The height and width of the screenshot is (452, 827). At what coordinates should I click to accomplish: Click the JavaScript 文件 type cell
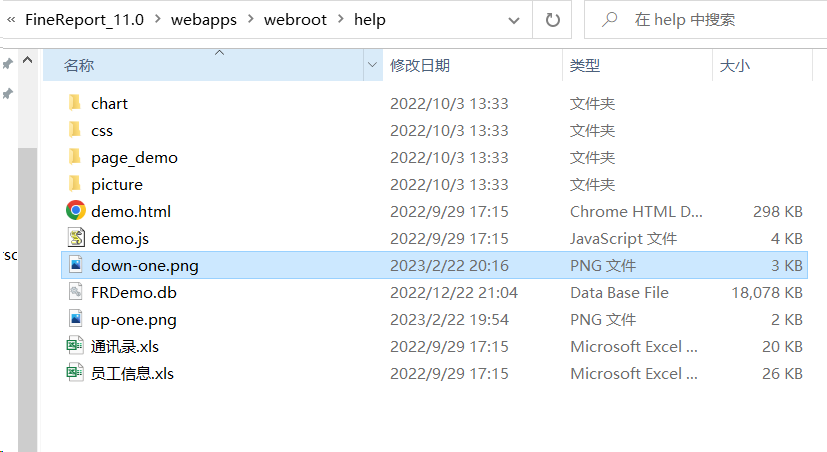point(623,238)
